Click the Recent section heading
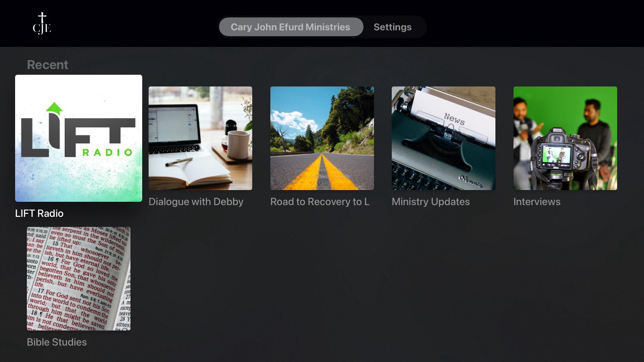This screenshot has height=362, width=644. tap(47, 65)
